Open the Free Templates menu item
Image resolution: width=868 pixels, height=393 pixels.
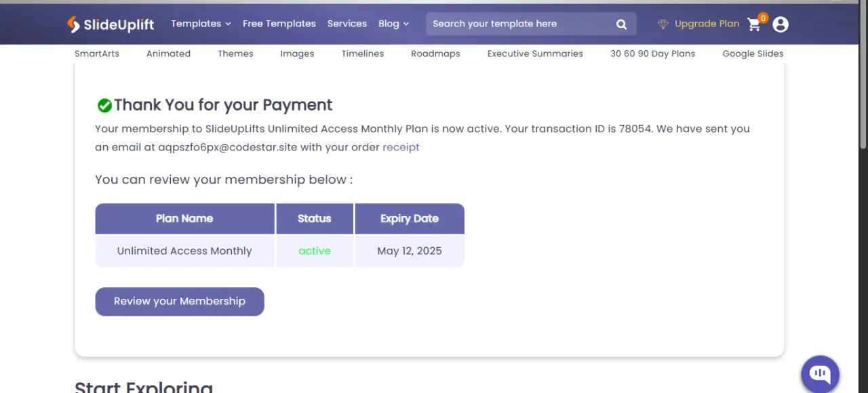[279, 24]
